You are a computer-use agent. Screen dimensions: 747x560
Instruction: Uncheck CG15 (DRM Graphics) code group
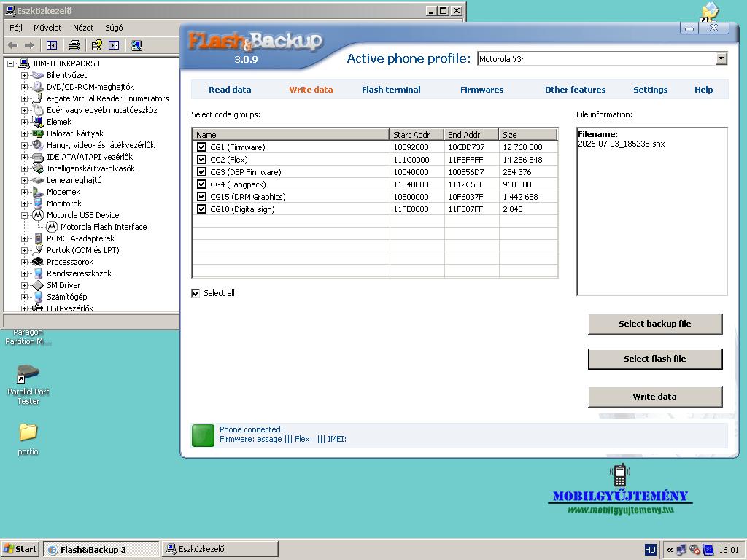(201, 197)
